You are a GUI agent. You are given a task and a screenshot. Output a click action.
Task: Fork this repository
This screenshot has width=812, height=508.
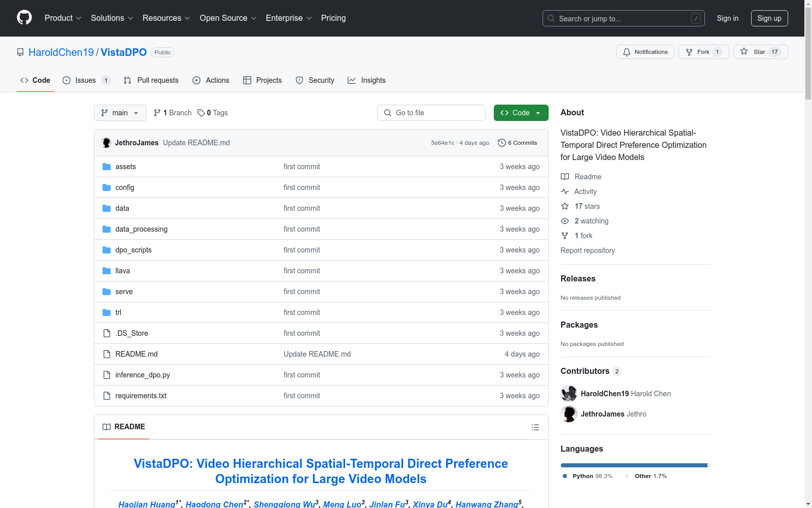coord(703,52)
